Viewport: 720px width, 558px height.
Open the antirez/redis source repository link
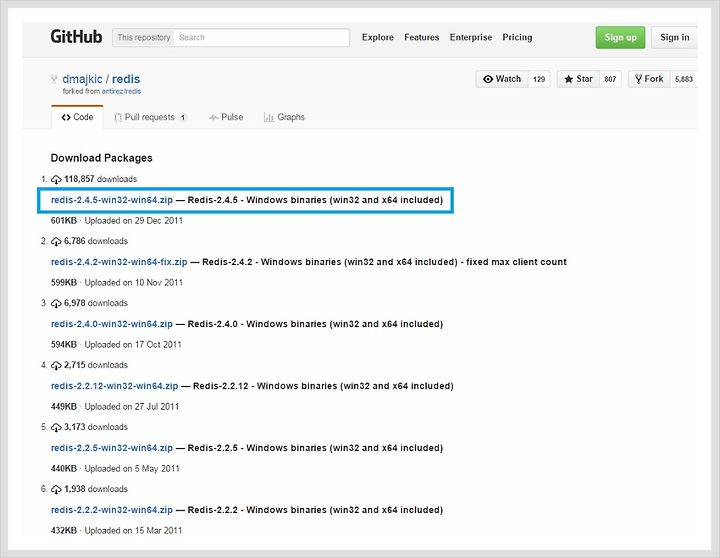pyautogui.click(x=121, y=91)
